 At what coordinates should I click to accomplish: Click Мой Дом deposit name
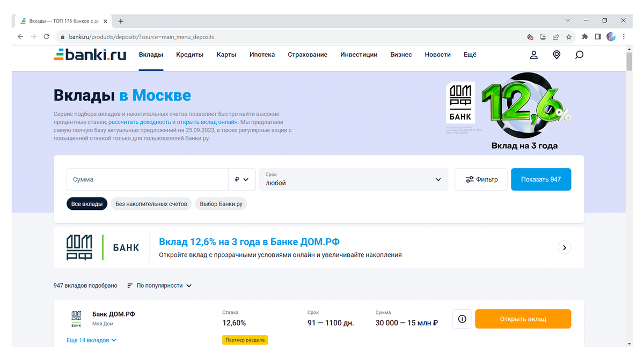tap(103, 324)
